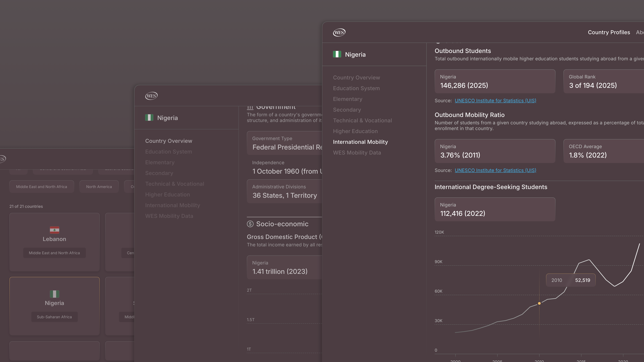Image resolution: width=644 pixels, height=362 pixels.
Task: Click the Nigeria title in middle window sidebar
Action: [x=168, y=118]
